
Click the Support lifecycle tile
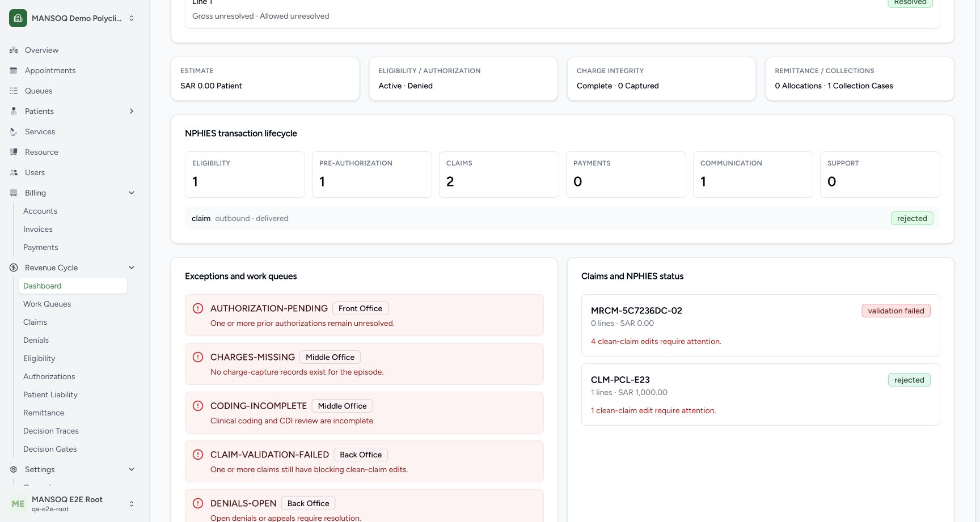pos(880,175)
